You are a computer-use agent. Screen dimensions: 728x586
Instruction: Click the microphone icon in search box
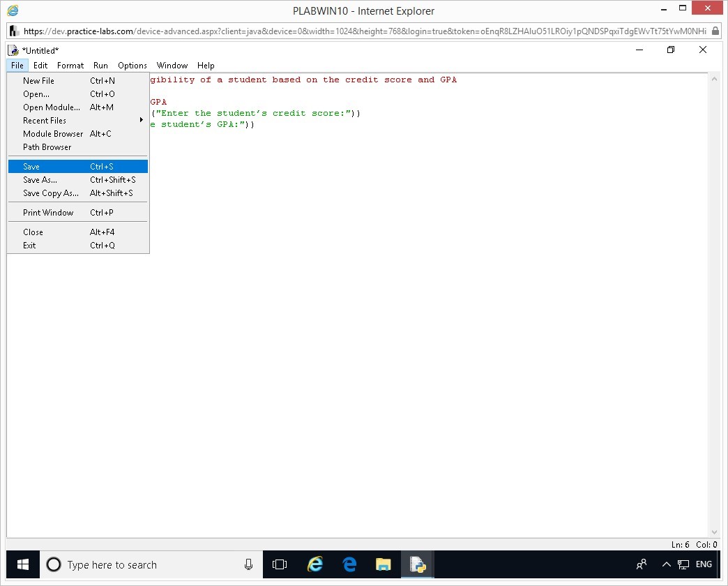248,564
